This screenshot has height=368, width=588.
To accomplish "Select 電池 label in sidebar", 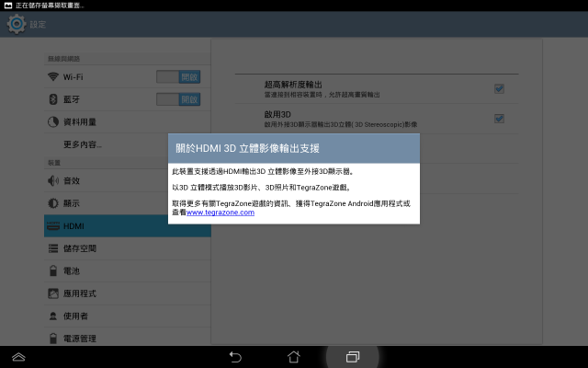I will (x=72, y=270).
